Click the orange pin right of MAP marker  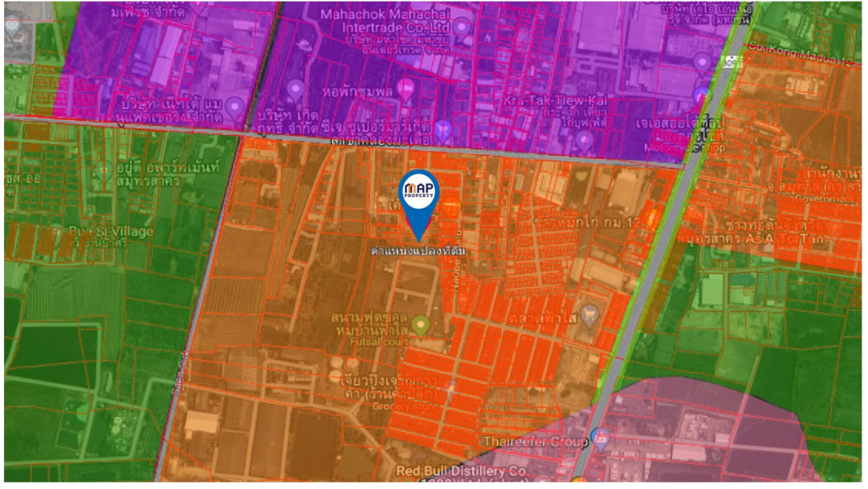point(451,207)
